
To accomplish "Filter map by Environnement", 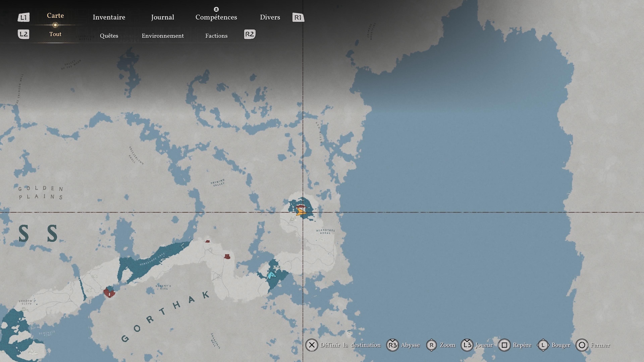I will click(163, 36).
